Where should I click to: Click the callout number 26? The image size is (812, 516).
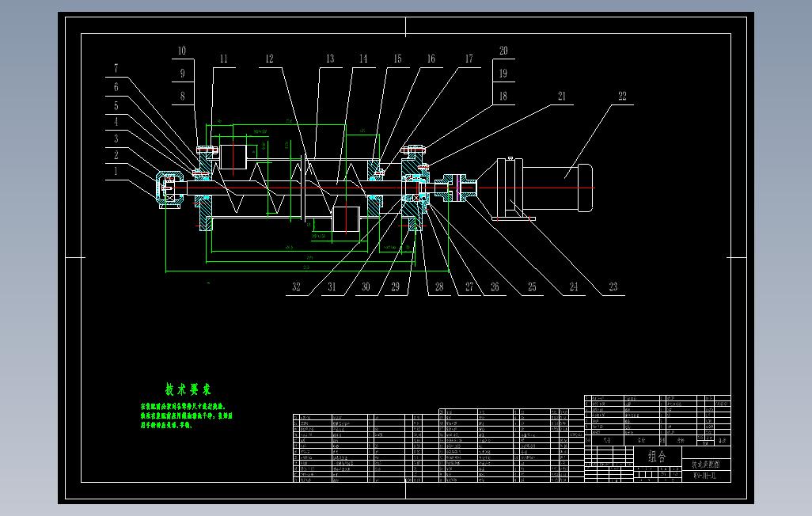(x=495, y=286)
